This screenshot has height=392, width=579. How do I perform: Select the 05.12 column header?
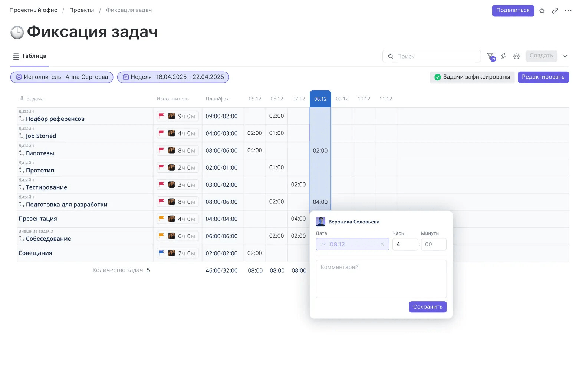click(255, 99)
